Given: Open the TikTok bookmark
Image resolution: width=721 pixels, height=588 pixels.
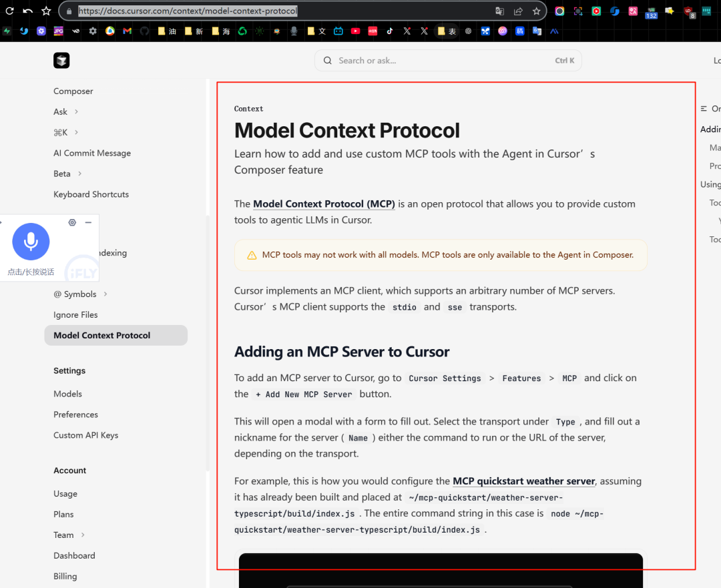Looking at the screenshot, I should (x=390, y=31).
